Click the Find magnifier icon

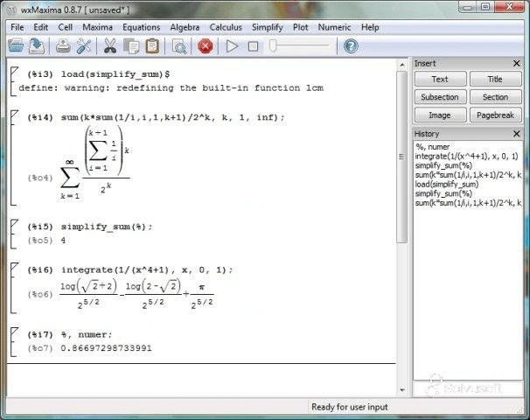click(x=178, y=46)
